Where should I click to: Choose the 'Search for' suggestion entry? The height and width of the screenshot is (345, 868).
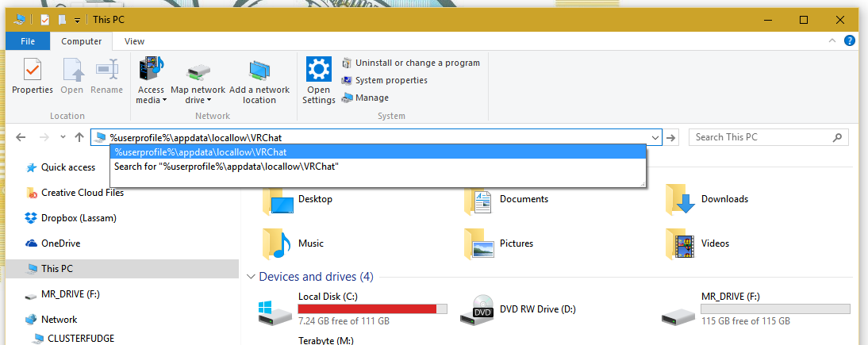coord(378,166)
